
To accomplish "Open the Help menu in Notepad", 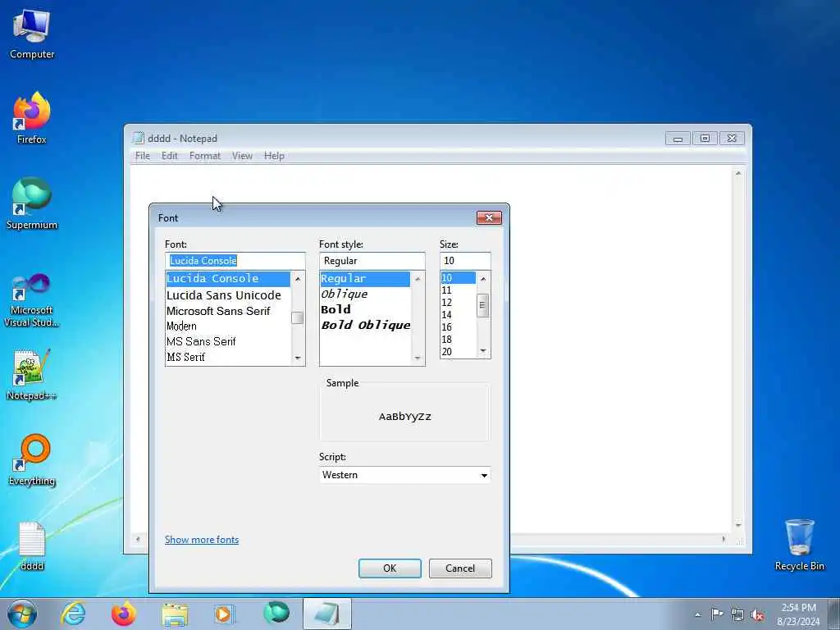I will point(274,156).
